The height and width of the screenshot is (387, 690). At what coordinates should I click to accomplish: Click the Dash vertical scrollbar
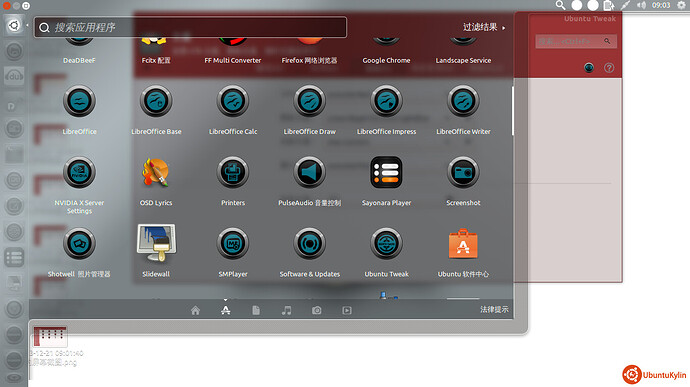click(513, 111)
